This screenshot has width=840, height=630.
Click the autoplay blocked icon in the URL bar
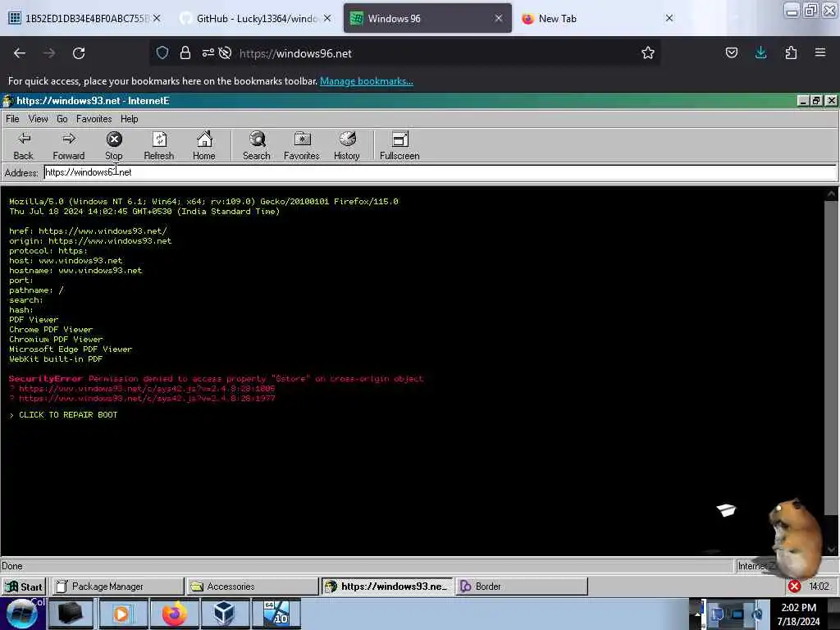(225, 52)
